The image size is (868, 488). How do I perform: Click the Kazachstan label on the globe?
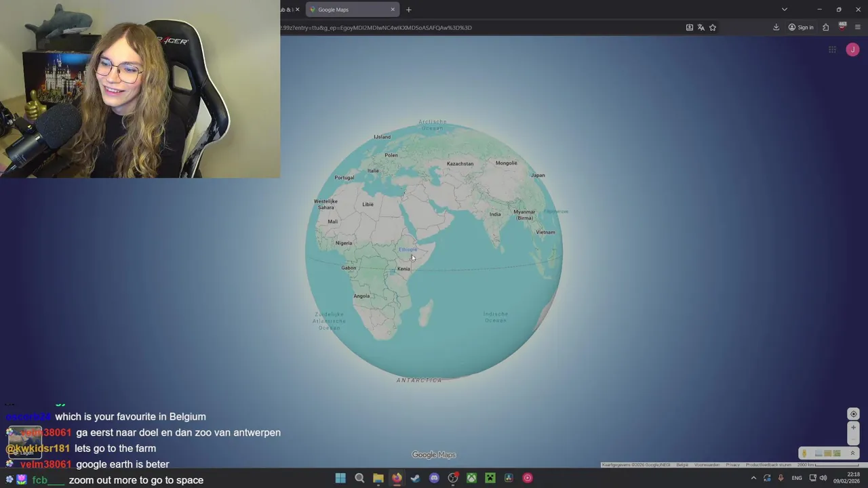(460, 163)
